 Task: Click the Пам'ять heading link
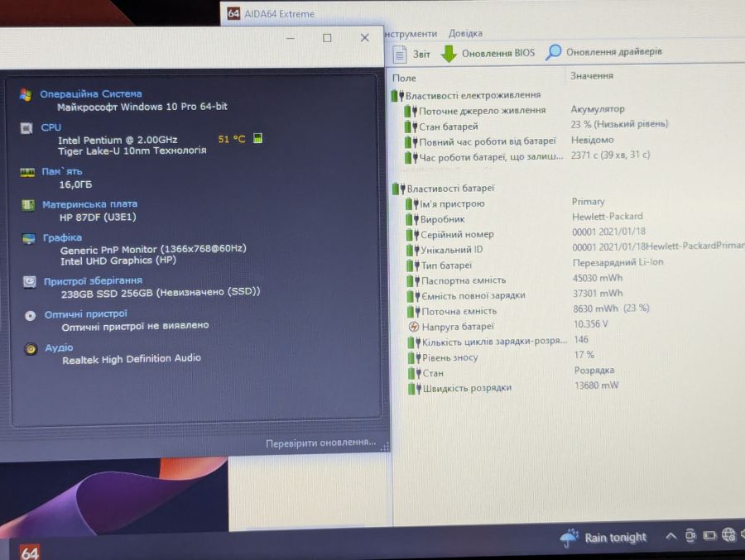62,171
